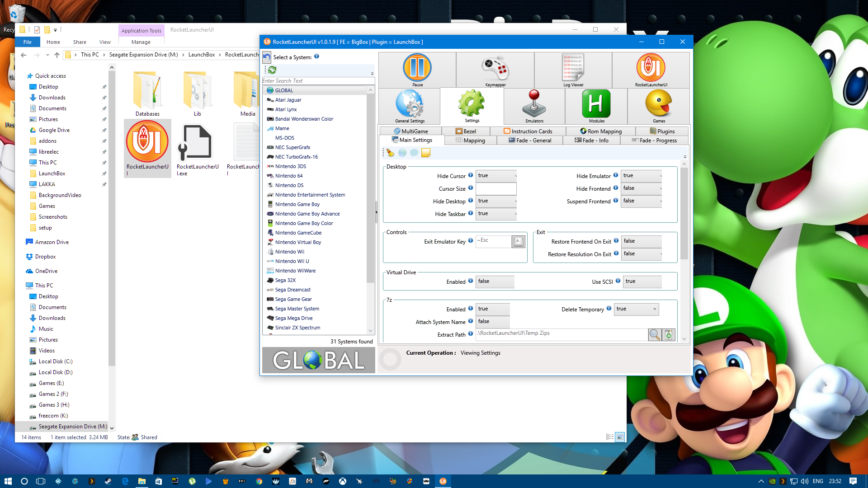Viewport: 868px width, 488px height.
Task: Select LaunchBox in Quick access sidebar
Action: 52,174
